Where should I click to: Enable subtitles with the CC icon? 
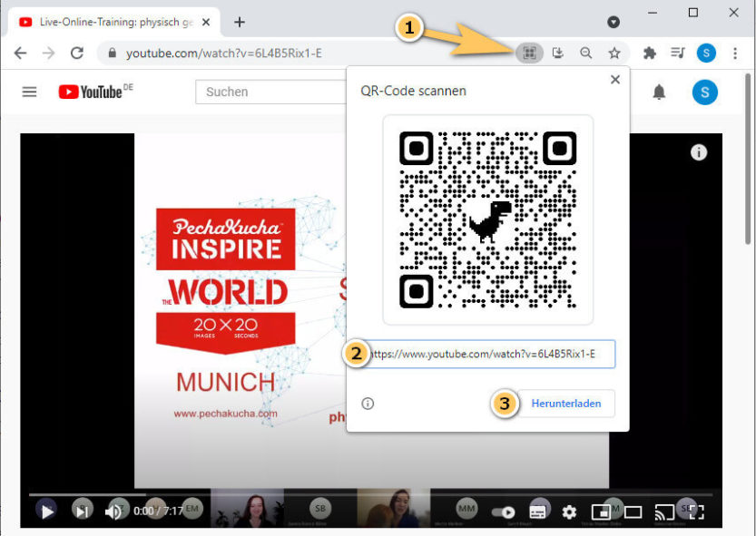tap(536, 512)
